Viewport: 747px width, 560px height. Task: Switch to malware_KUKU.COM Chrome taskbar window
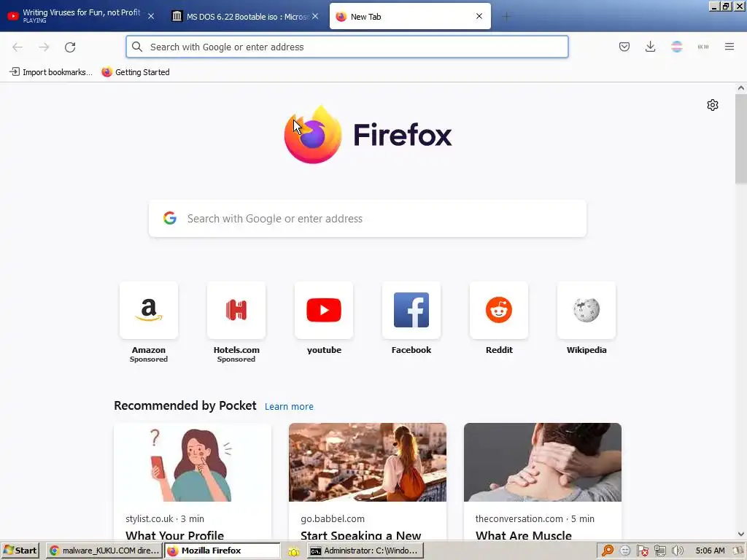point(104,551)
